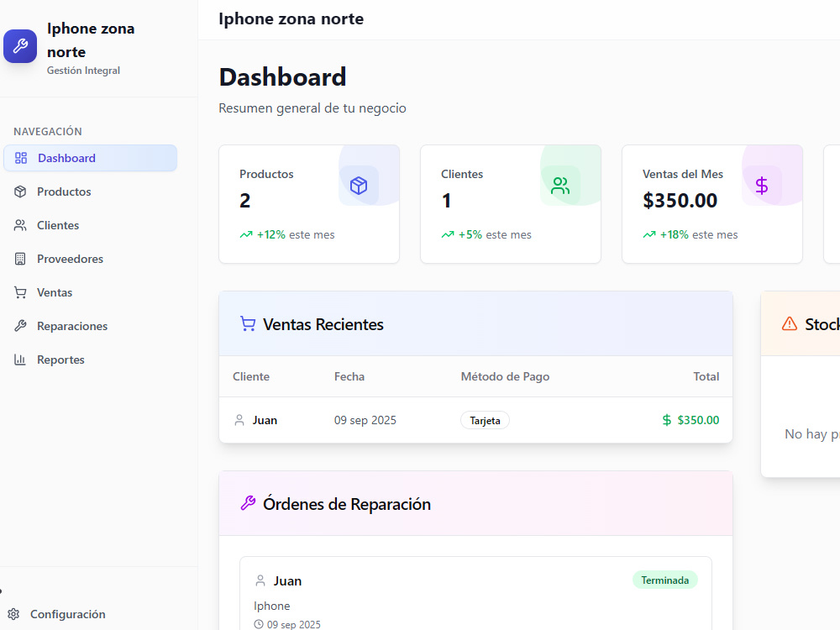Viewport: 840px width, 630px height.
Task: Click the cart icon in Ventas Recientes header
Action: [x=248, y=324]
